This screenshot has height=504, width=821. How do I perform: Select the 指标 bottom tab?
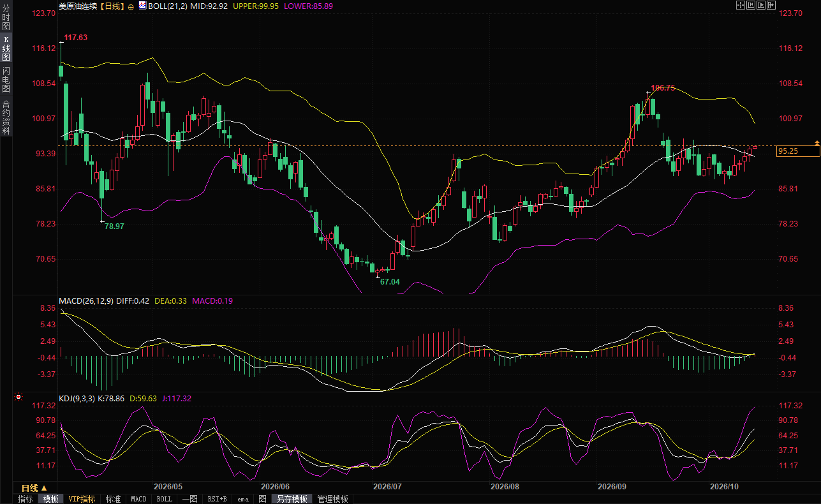pos(26,499)
